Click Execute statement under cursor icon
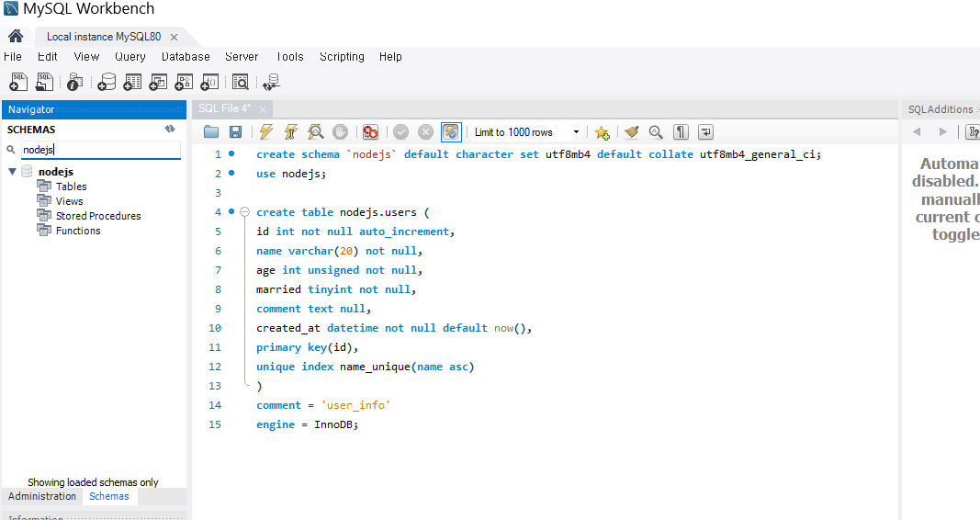The width and height of the screenshot is (980, 520). click(290, 132)
